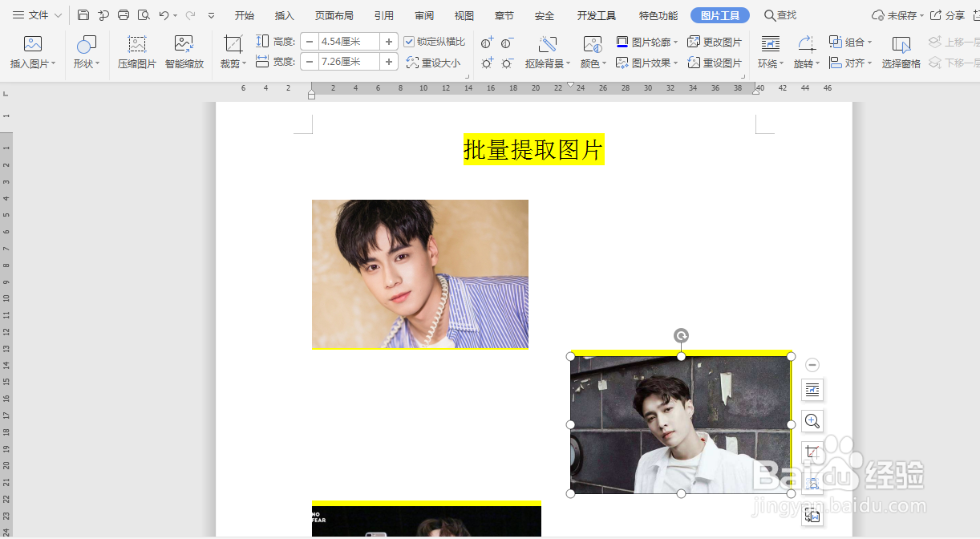Click the 插入图片 insert picture icon

pos(30,51)
